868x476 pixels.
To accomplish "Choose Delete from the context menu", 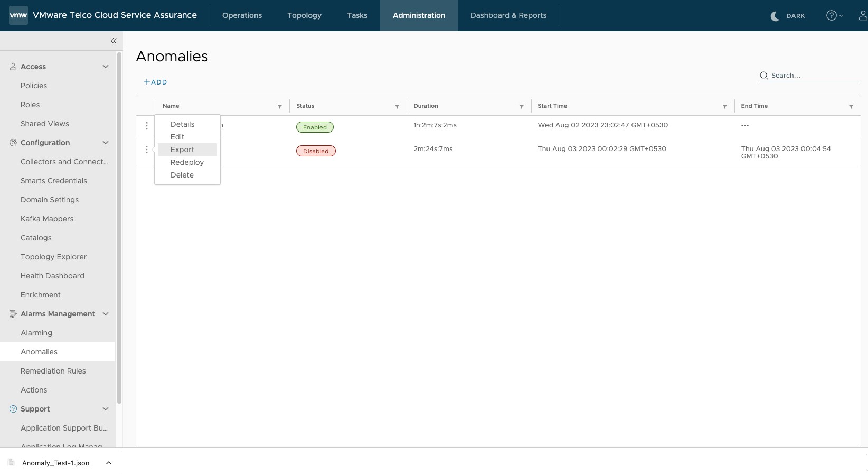I will tap(187, 175).
